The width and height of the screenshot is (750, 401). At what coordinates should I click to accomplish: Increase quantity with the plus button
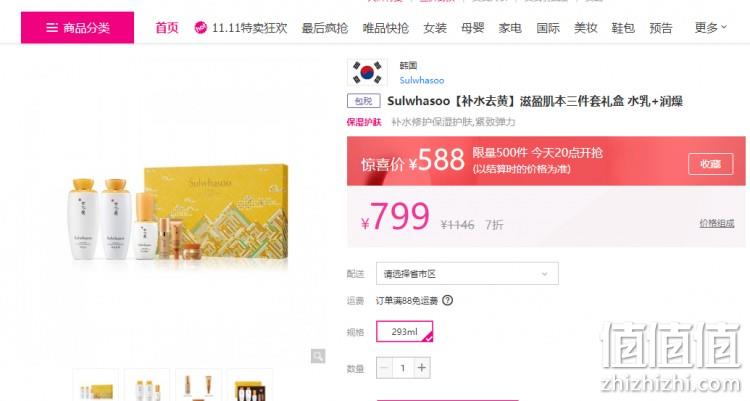coord(421,368)
